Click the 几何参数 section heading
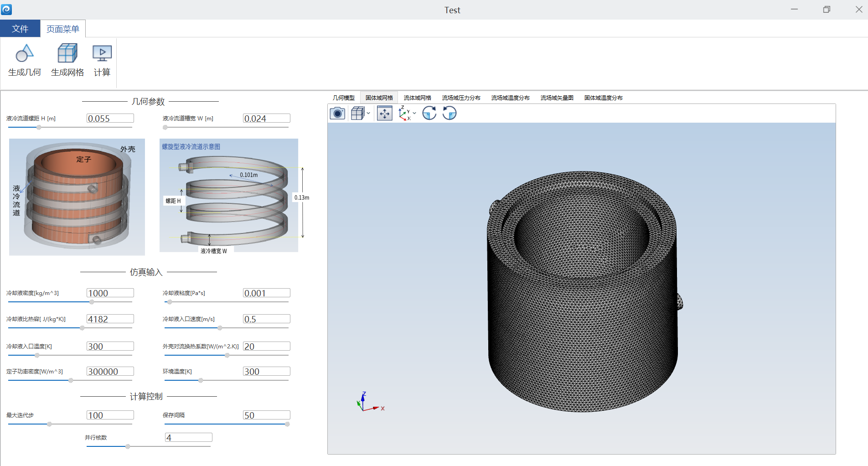The height and width of the screenshot is (466, 868). 148,101
